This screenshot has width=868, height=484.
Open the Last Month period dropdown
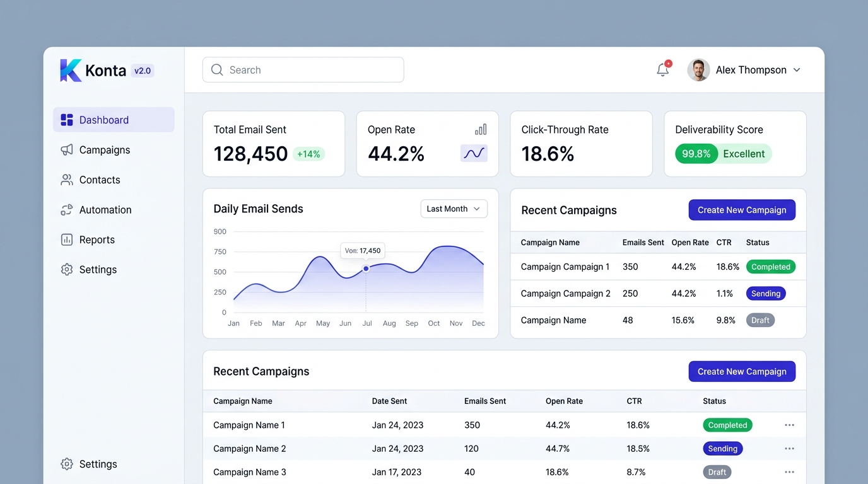click(x=454, y=209)
